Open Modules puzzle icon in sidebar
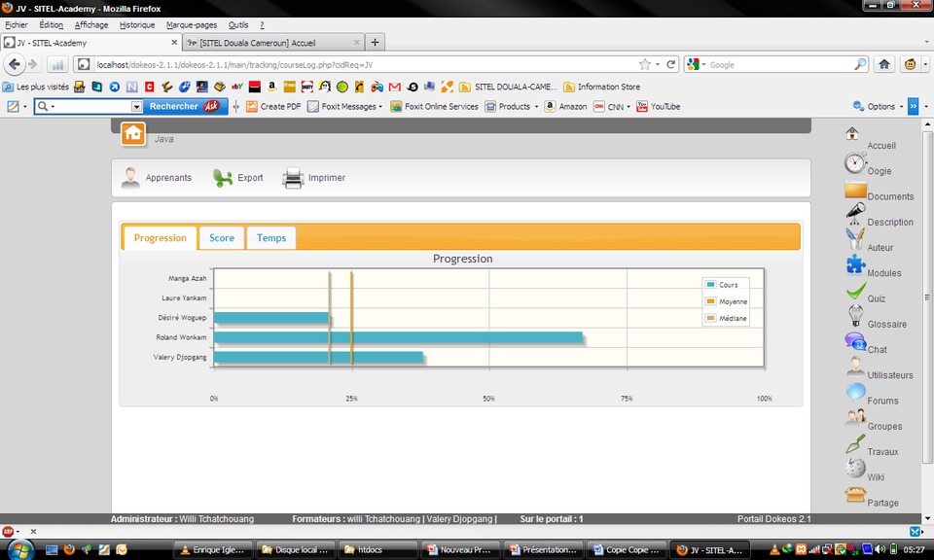The width and height of the screenshot is (934, 560). point(855,264)
